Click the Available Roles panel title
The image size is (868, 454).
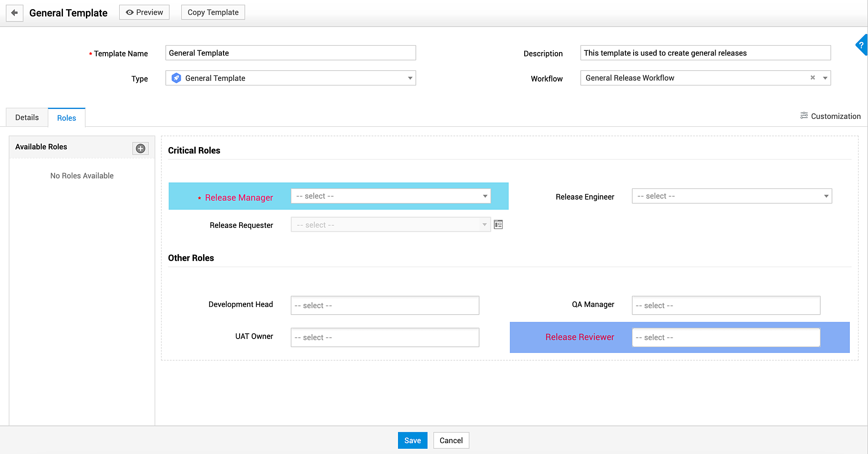pos(41,147)
